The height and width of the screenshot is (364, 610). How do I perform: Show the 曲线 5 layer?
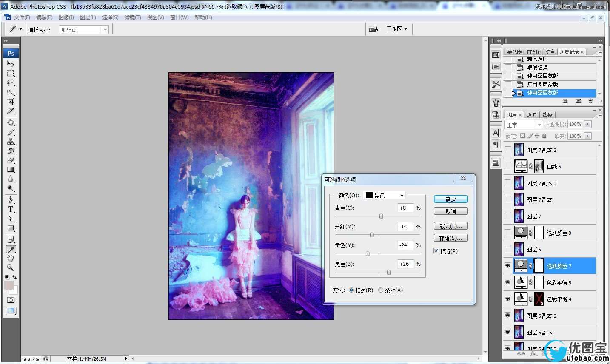[507, 166]
